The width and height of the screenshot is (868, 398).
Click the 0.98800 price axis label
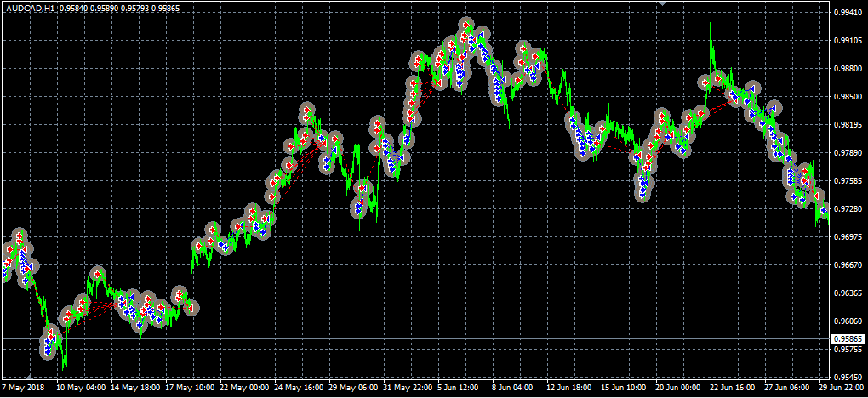click(848, 69)
